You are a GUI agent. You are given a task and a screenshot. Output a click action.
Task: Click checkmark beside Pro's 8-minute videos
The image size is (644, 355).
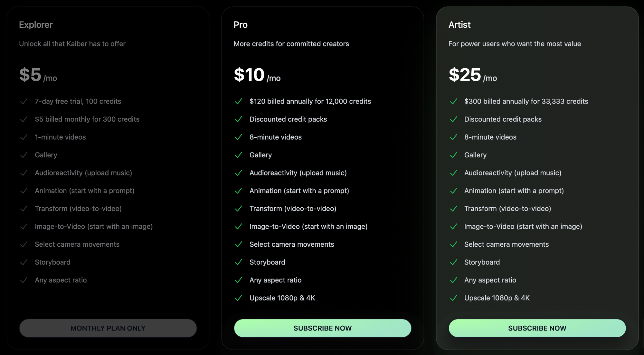pyautogui.click(x=238, y=137)
